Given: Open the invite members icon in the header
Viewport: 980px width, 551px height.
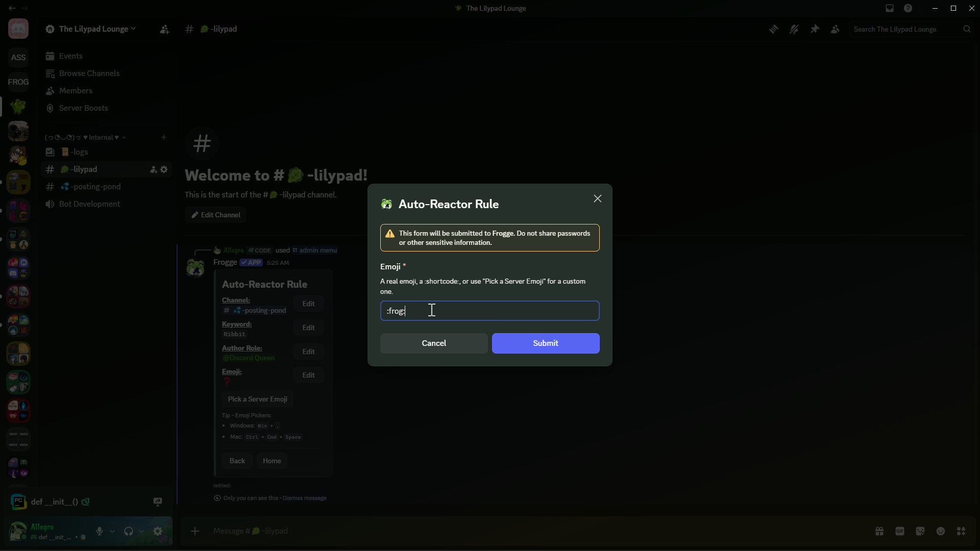Looking at the screenshot, I should 164,30.
